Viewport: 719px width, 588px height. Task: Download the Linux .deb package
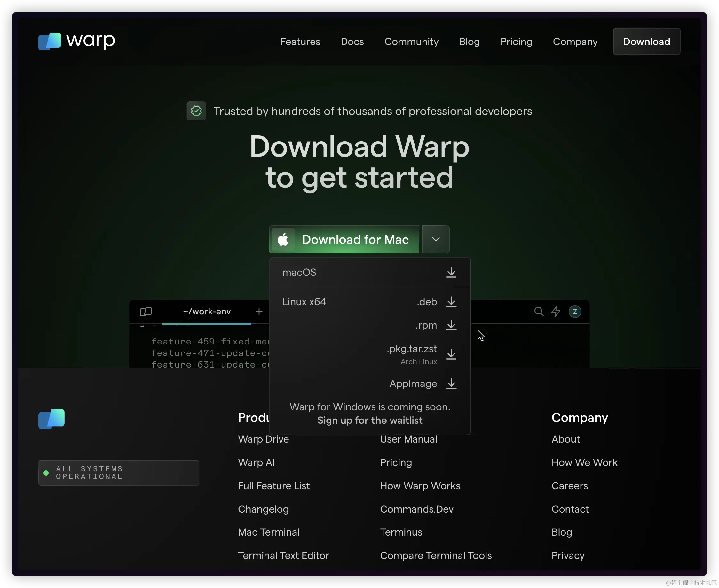coord(451,301)
